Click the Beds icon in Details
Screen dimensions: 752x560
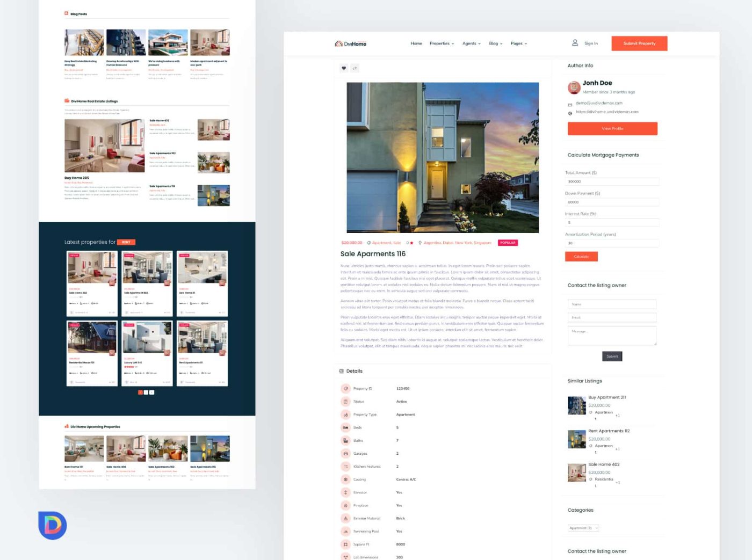coord(345,427)
